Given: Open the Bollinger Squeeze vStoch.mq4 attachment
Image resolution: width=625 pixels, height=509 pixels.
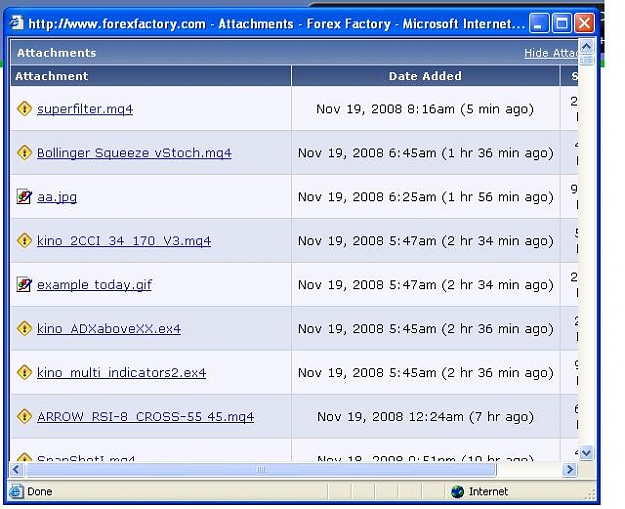Looking at the screenshot, I should pos(134,153).
